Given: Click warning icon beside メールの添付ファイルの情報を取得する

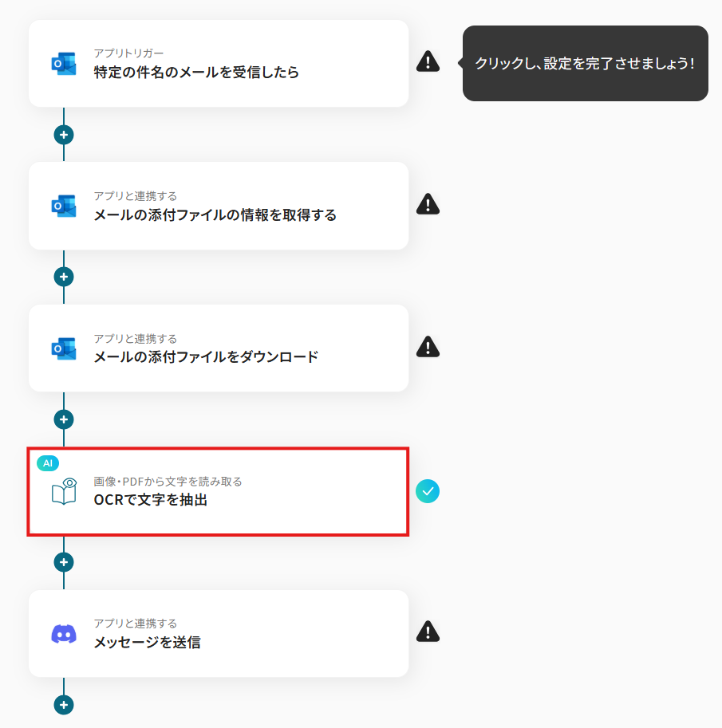Looking at the screenshot, I should 428,204.
